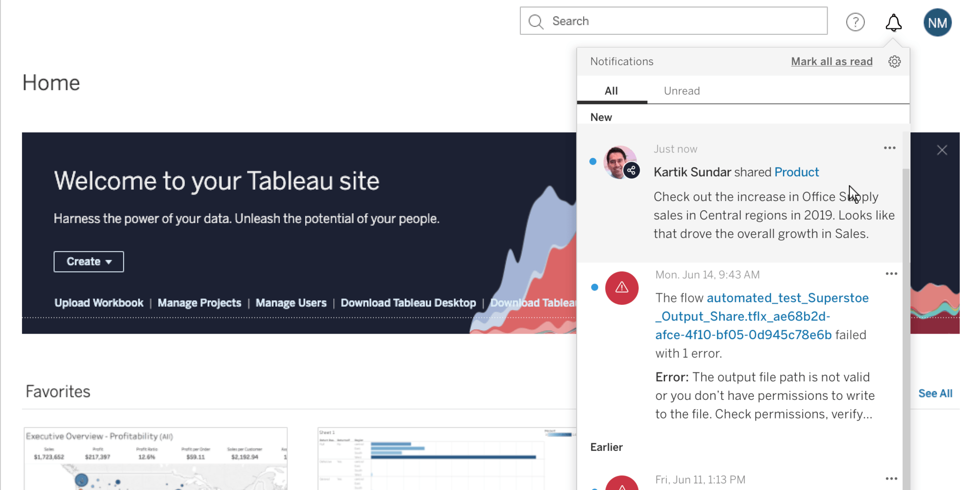
Task: Open the Help question mark icon
Action: coord(855,22)
